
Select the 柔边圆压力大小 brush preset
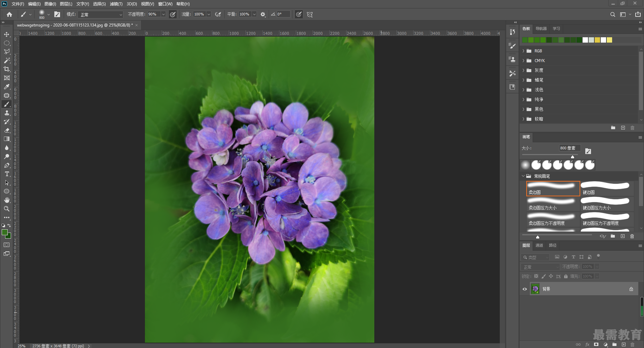553,204
